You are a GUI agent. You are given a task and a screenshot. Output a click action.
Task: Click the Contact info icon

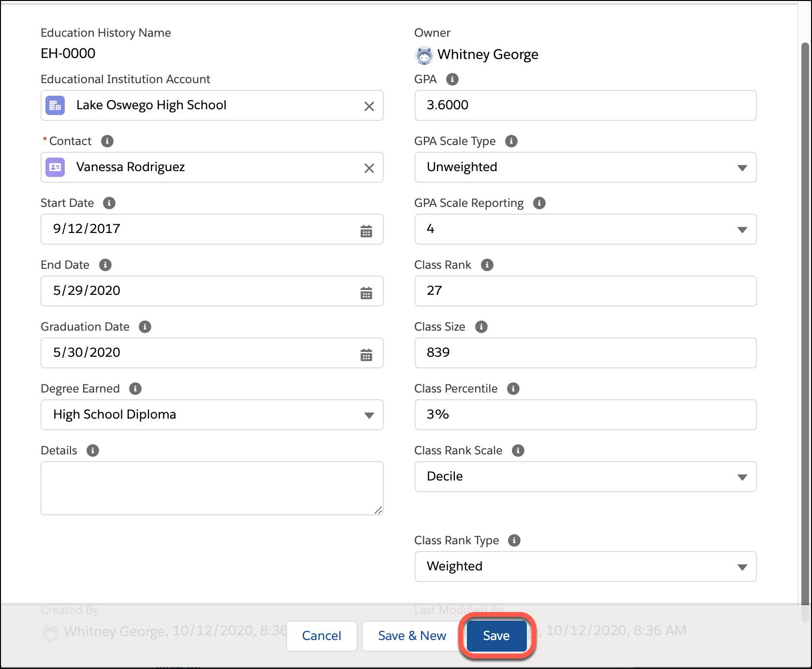[x=107, y=141]
